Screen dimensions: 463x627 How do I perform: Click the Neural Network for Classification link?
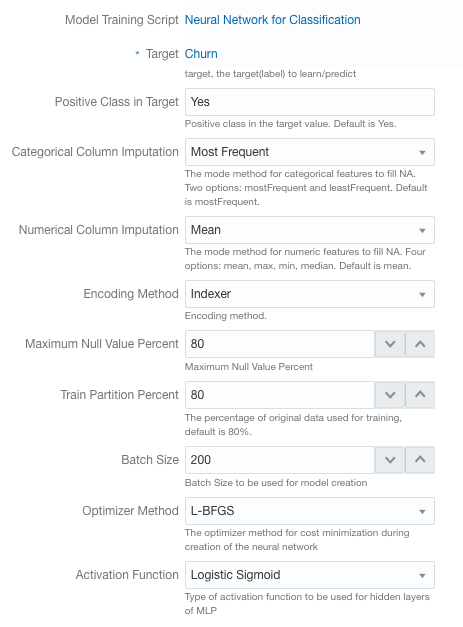coord(272,20)
